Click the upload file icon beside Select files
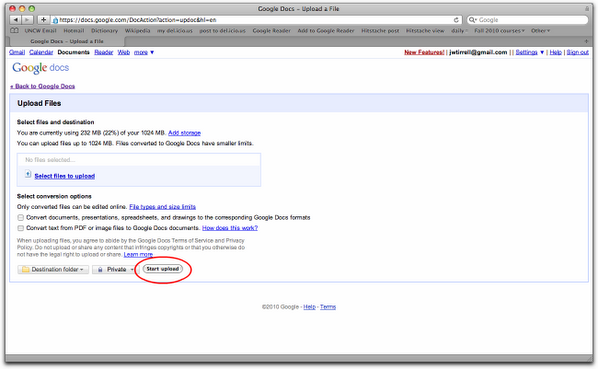 tap(28, 174)
